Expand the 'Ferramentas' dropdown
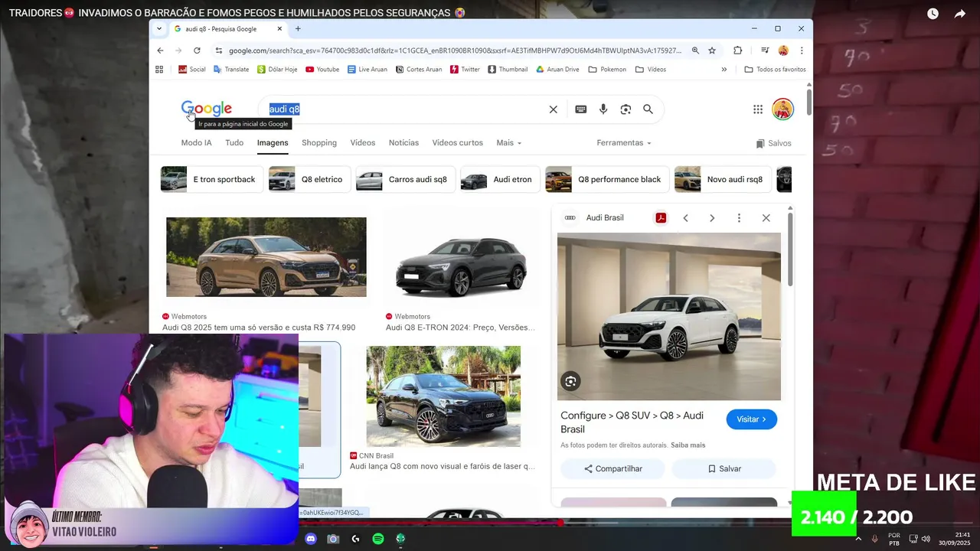This screenshot has width=980, height=551. click(624, 143)
